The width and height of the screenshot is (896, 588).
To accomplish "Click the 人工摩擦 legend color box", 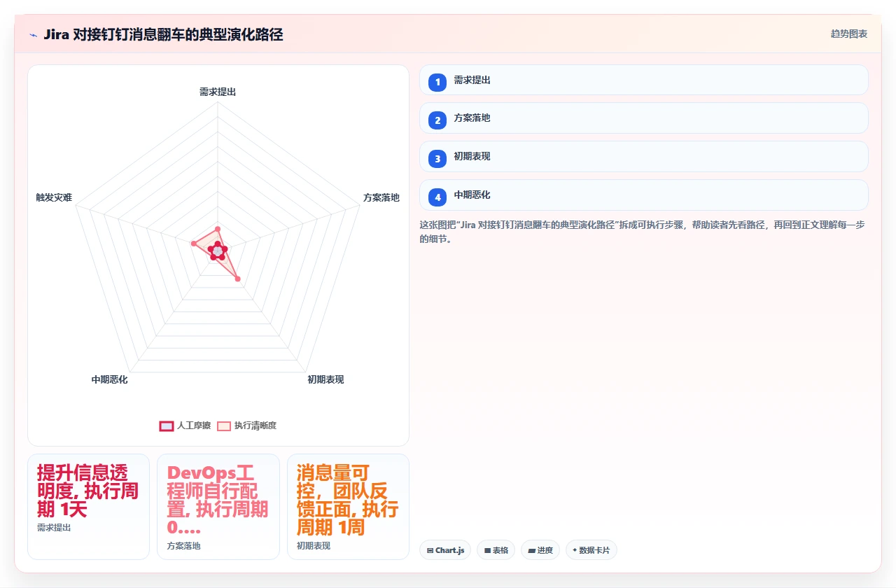I will pos(167,426).
